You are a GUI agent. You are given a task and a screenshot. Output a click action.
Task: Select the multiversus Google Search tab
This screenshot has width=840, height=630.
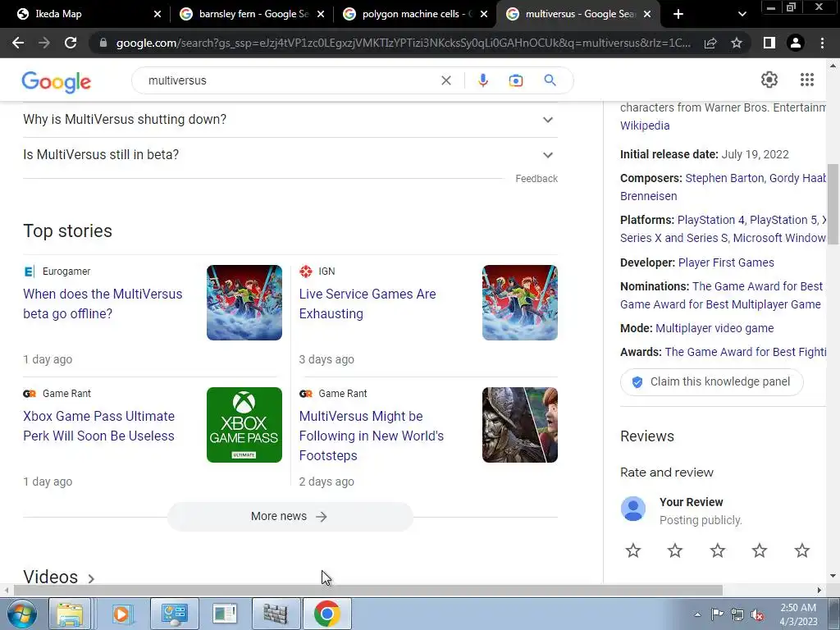point(578,14)
